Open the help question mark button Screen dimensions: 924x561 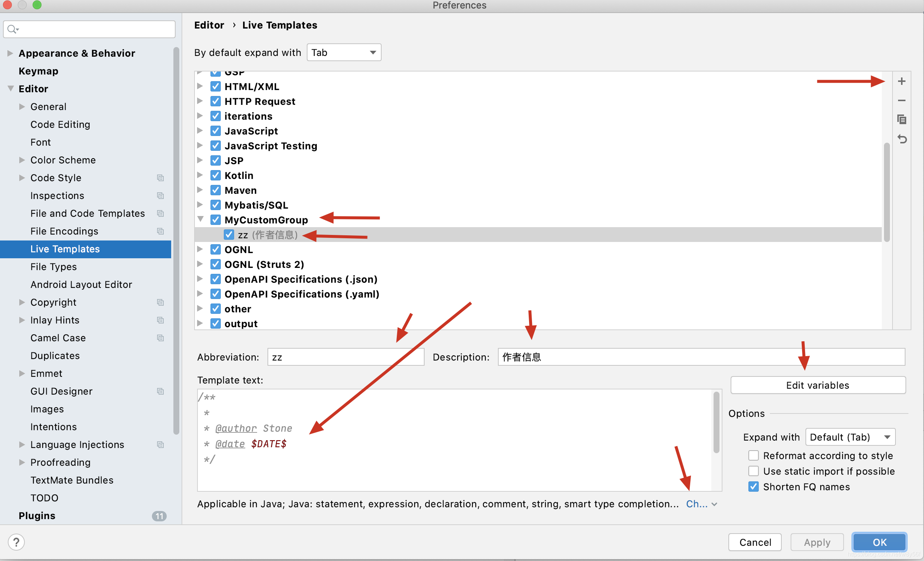pos(16,542)
